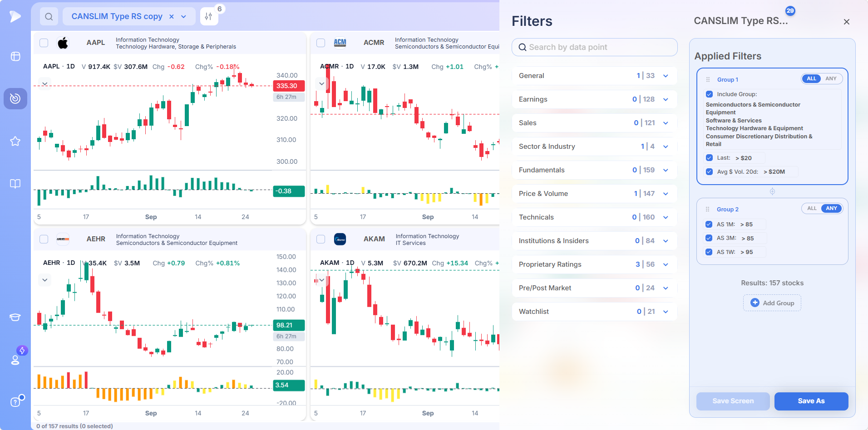This screenshot has height=430, width=868.
Task: Tick the ACMR card checkbox
Action: (321, 43)
